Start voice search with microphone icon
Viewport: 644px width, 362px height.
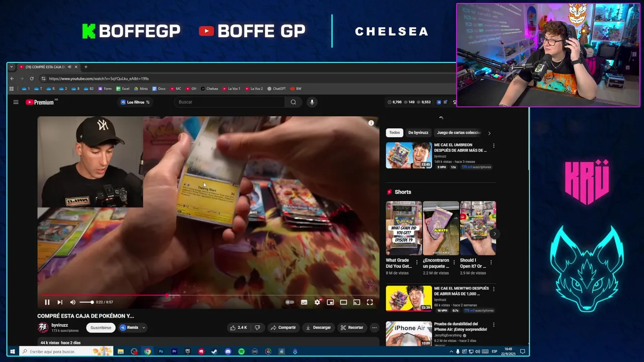[x=312, y=102]
